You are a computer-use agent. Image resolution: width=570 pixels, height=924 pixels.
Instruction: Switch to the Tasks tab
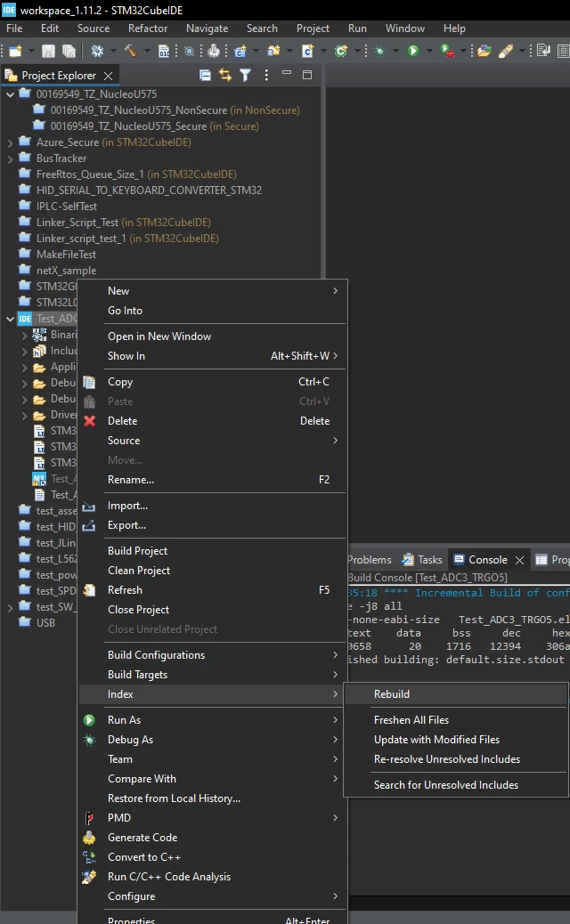point(422,560)
